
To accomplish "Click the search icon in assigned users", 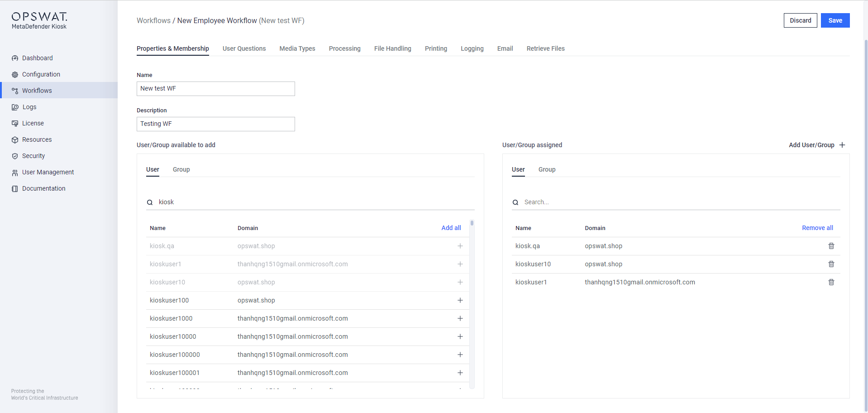I will pyautogui.click(x=515, y=202).
